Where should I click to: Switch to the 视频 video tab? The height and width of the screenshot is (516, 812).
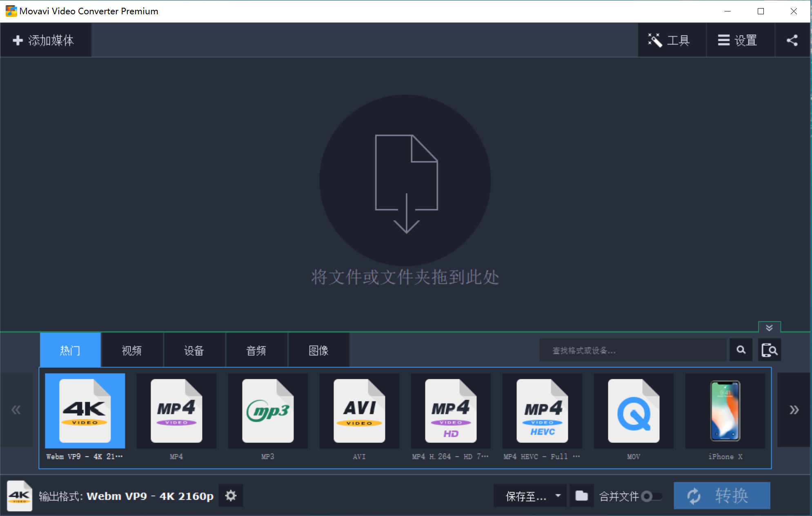pyautogui.click(x=132, y=350)
